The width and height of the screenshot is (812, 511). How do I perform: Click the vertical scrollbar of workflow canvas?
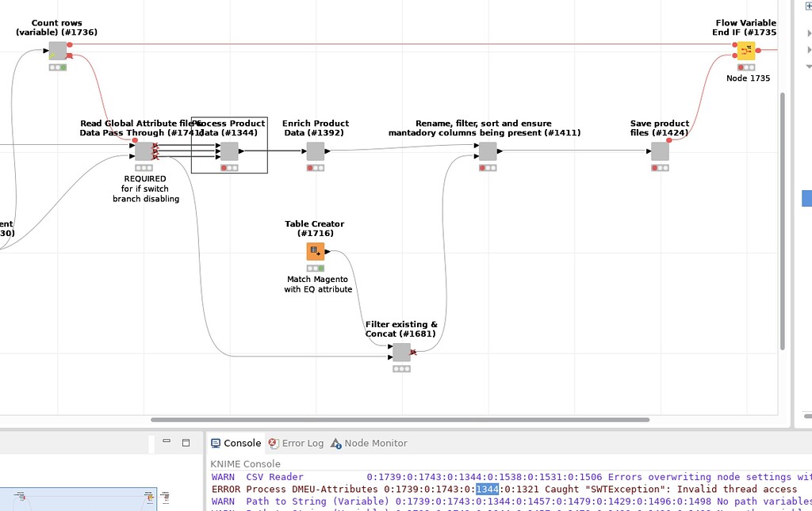(x=783, y=222)
